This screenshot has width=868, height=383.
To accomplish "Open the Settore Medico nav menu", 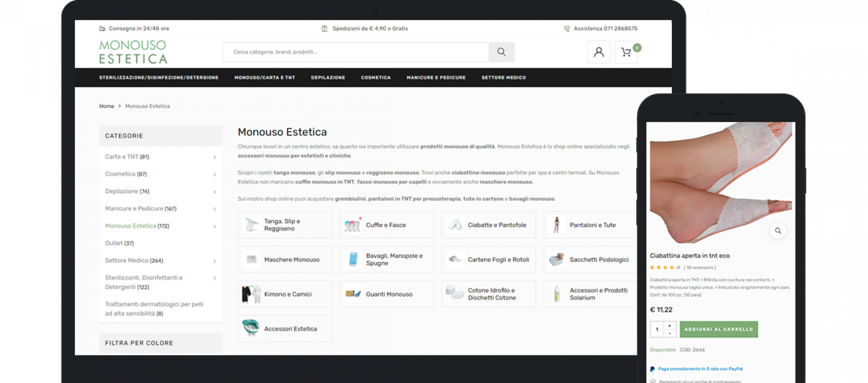I will coord(504,78).
